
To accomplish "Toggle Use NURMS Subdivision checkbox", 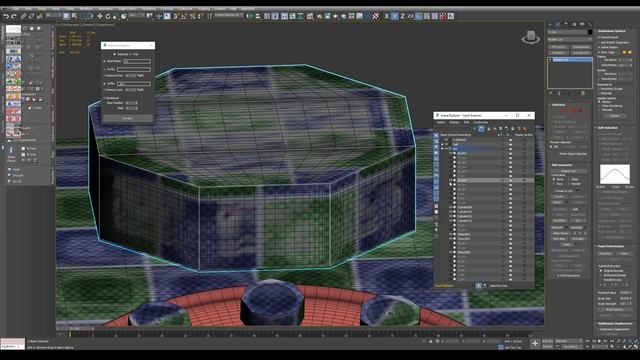I will pyautogui.click(x=599, y=42).
